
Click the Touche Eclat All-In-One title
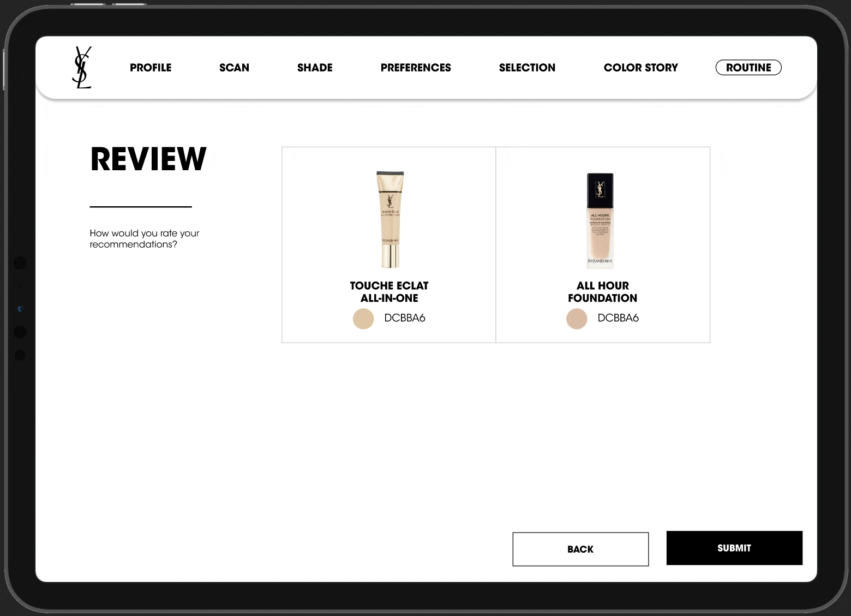point(389,292)
